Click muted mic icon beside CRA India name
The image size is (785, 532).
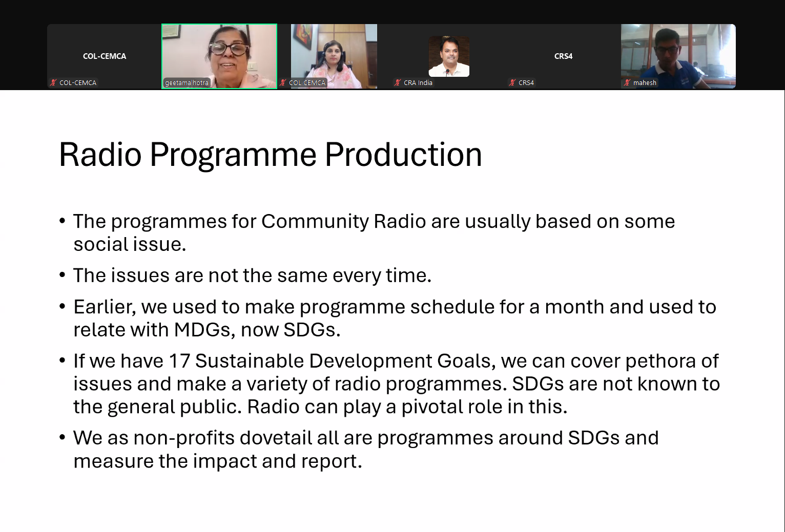[x=398, y=82]
